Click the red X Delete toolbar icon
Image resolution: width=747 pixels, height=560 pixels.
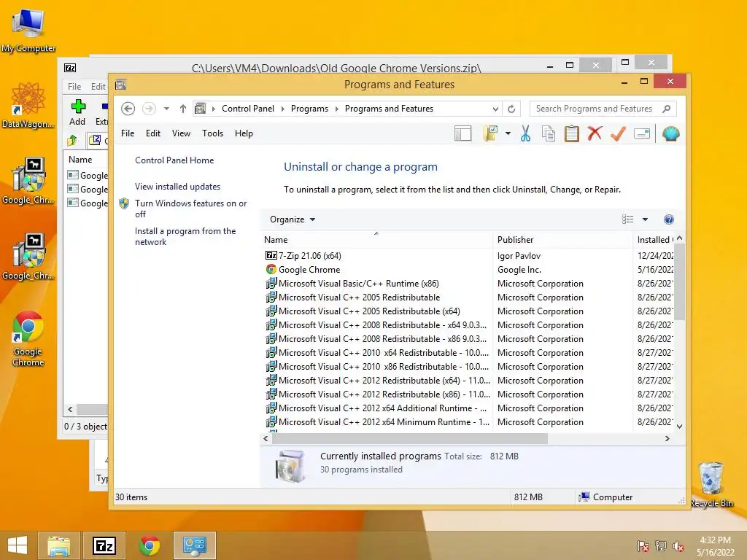pos(595,134)
